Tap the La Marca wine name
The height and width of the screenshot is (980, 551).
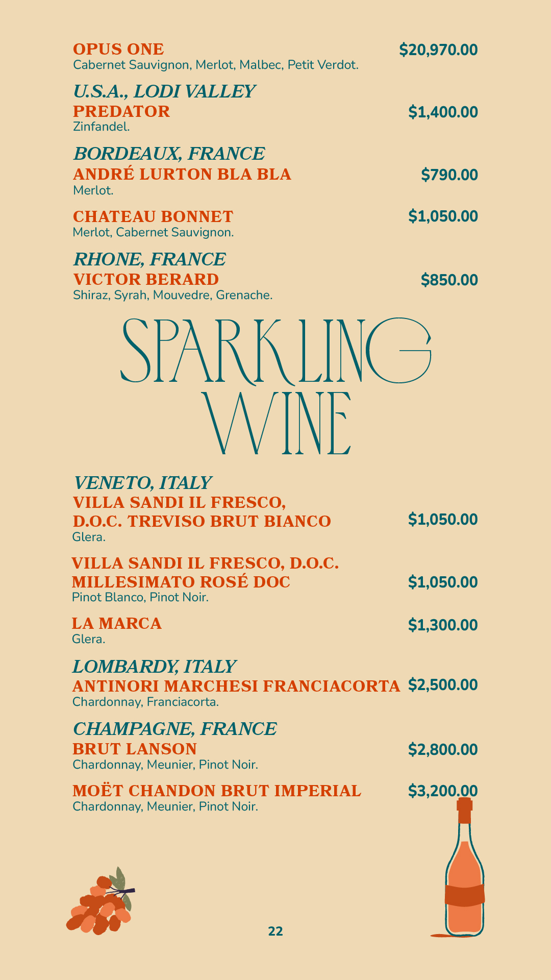[117, 624]
